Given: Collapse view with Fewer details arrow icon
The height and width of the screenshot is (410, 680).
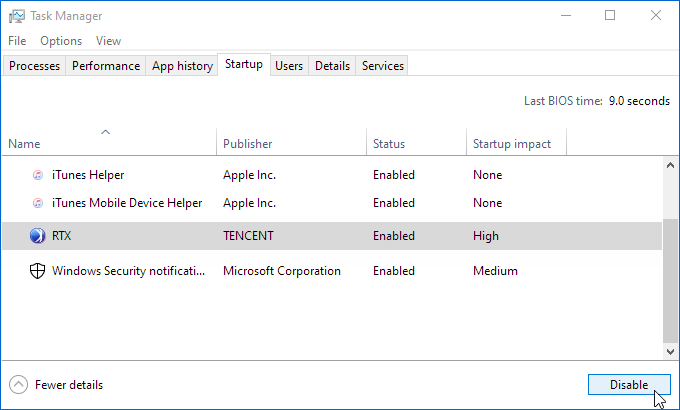Looking at the screenshot, I should (18, 385).
